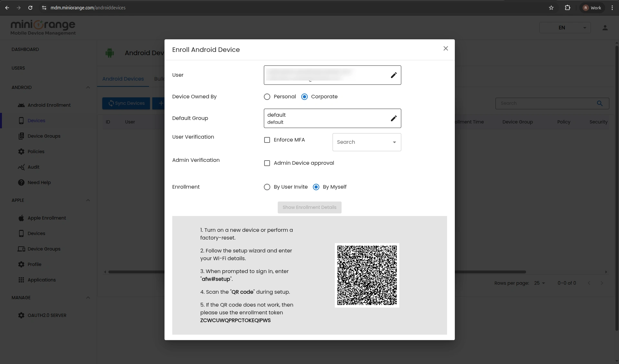Open Applications under Apple
Image resolution: width=619 pixels, height=364 pixels.
point(41,280)
